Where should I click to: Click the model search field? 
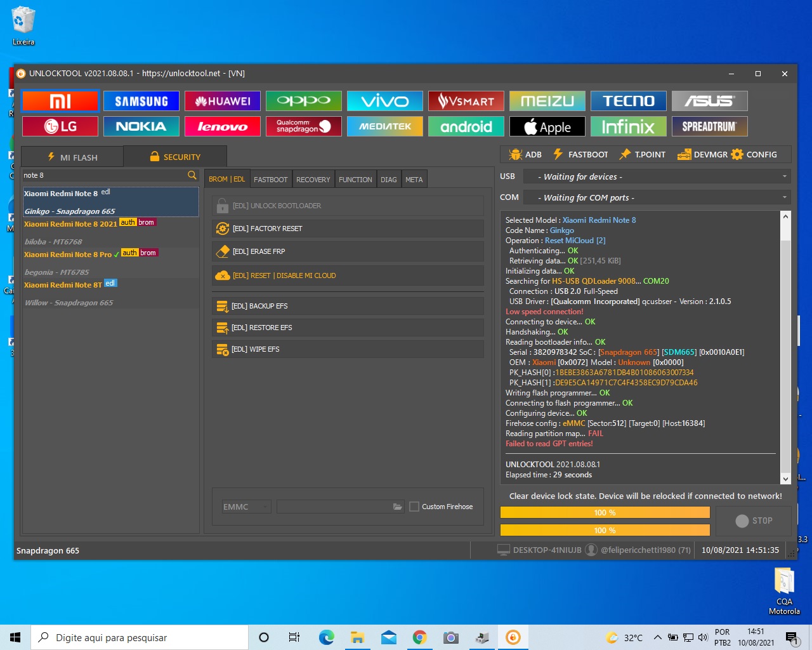click(x=104, y=175)
